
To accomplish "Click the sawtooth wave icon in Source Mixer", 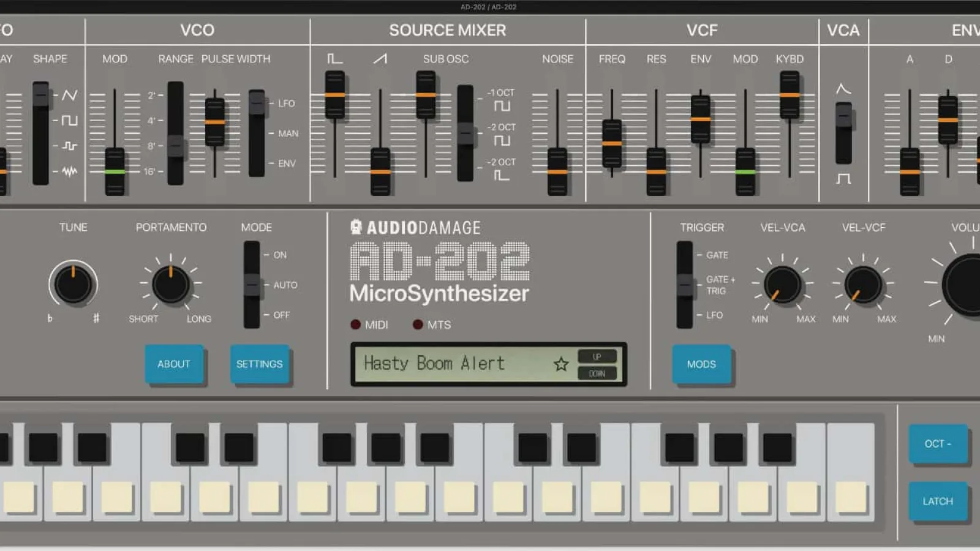I will click(x=380, y=59).
